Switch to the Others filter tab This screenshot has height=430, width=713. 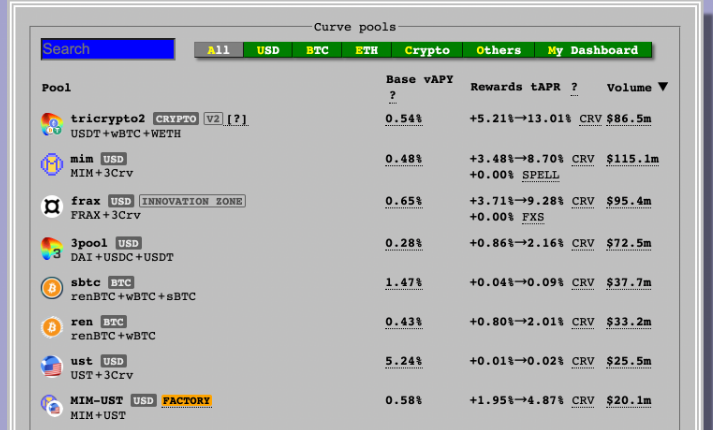pos(499,50)
